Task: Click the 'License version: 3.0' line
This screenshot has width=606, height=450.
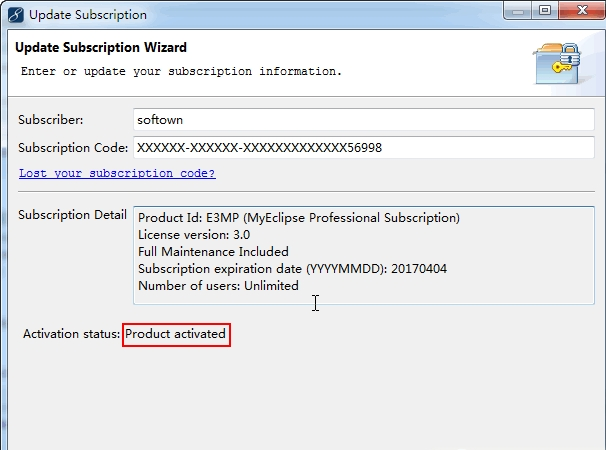Action: pyautogui.click(x=194, y=235)
